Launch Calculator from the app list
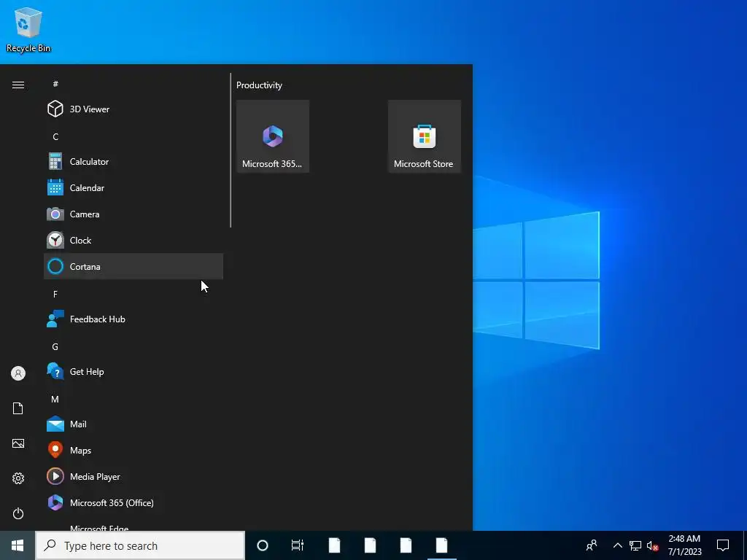This screenshot has height=560, width=747. point(133,161)
